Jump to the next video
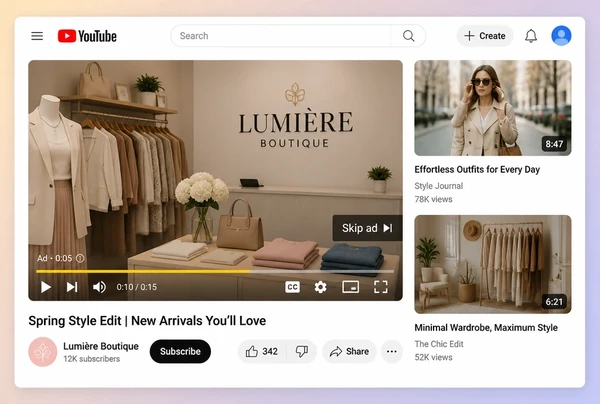The image size is (600, 404). pyautogui.click(x=72, y=287)
